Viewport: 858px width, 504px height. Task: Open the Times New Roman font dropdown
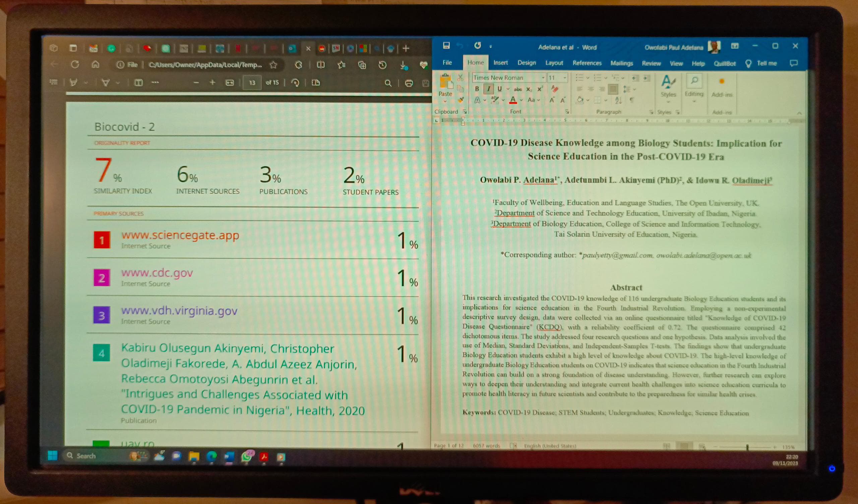tap(543, 78)
